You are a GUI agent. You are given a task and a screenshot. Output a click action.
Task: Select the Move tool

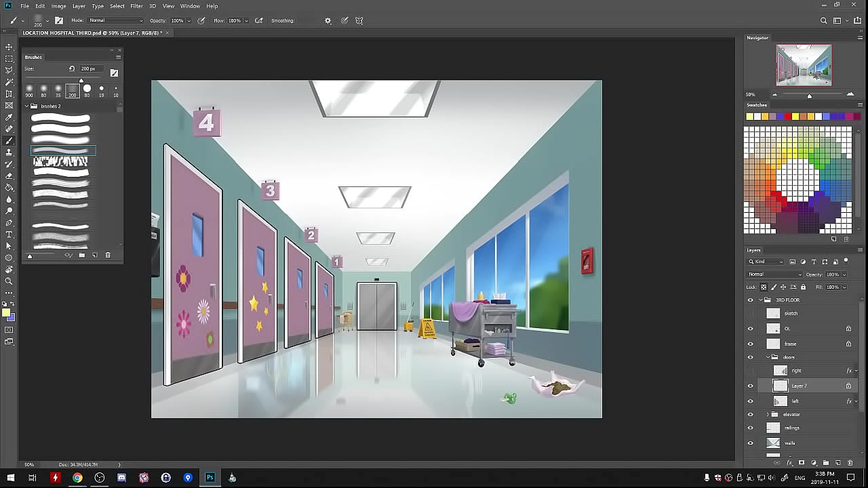coord(9,47)
